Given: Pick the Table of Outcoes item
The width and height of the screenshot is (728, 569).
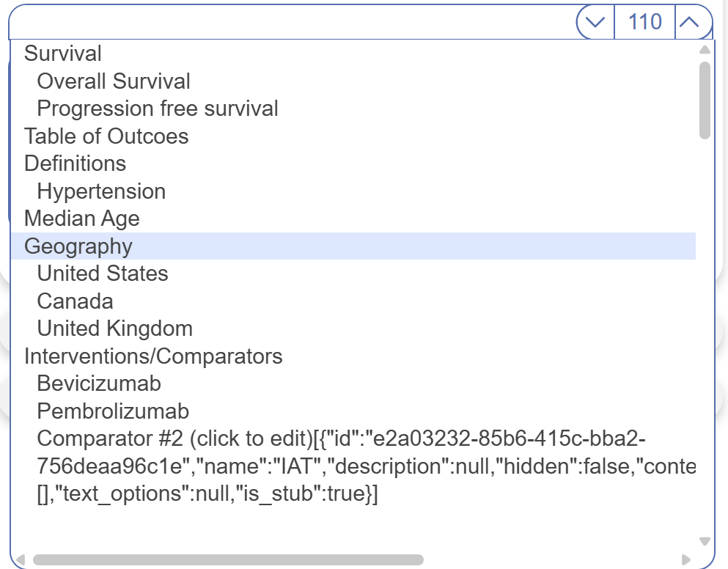Looking at the screenshot, I should (106, 136).
